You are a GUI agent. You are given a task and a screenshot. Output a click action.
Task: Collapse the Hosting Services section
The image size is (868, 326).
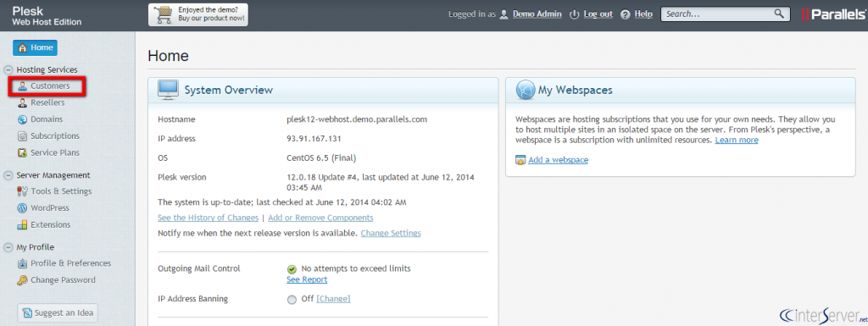tap(8, 69)
